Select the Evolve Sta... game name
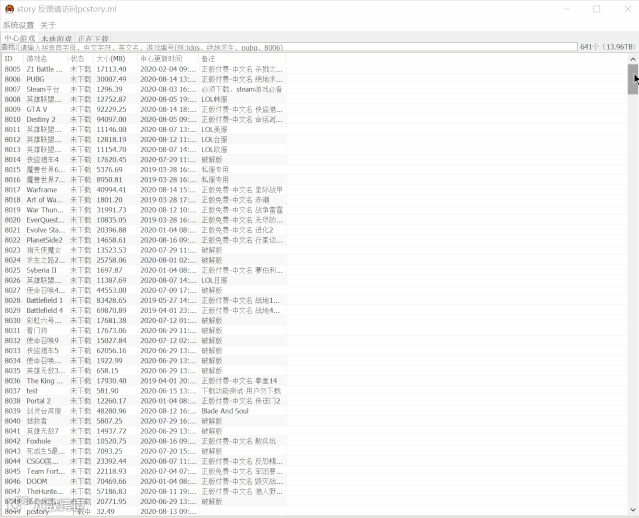This screenshot has height=518, width=639. (x=45, y=230)
